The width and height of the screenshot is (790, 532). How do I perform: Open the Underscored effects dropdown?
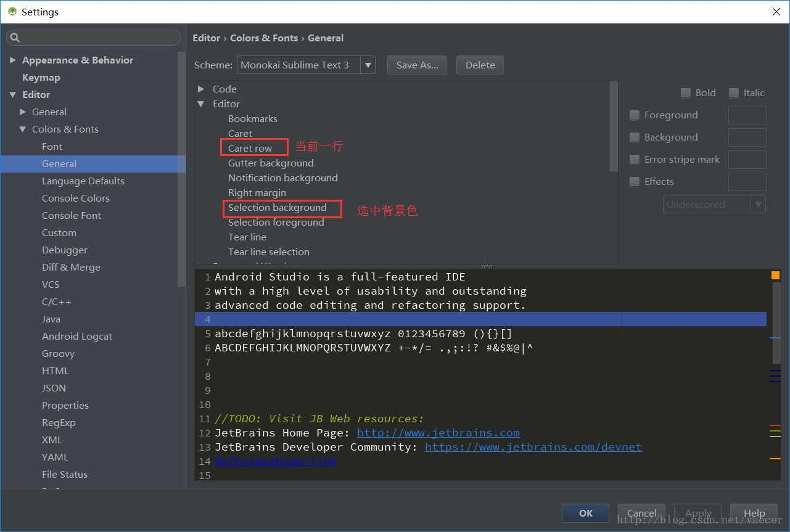coord(714,205)
